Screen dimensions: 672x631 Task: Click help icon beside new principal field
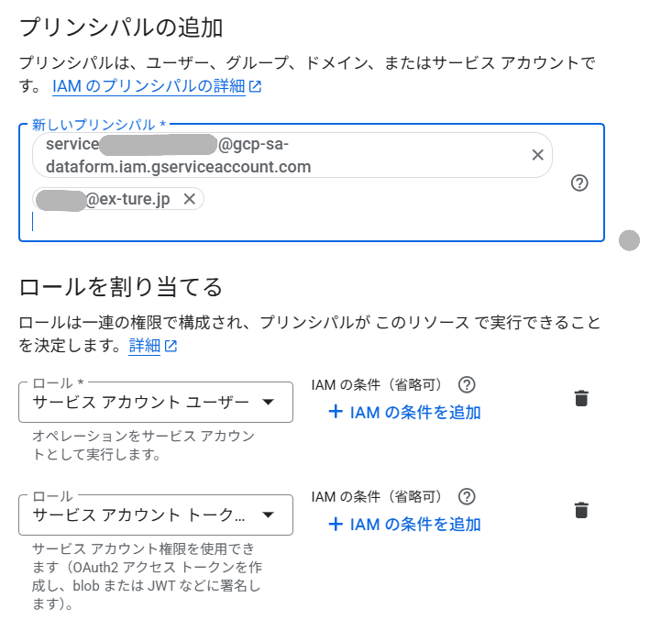[x=578, y=183]
